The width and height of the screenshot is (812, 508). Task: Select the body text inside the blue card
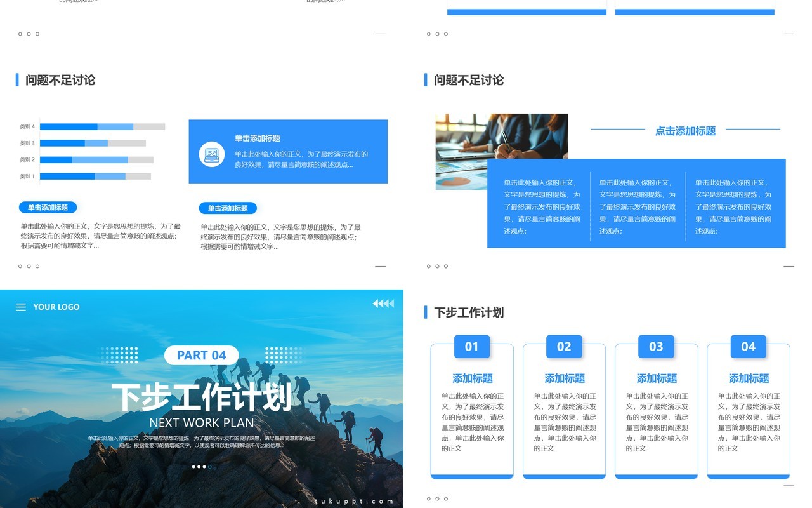[301, 159]
